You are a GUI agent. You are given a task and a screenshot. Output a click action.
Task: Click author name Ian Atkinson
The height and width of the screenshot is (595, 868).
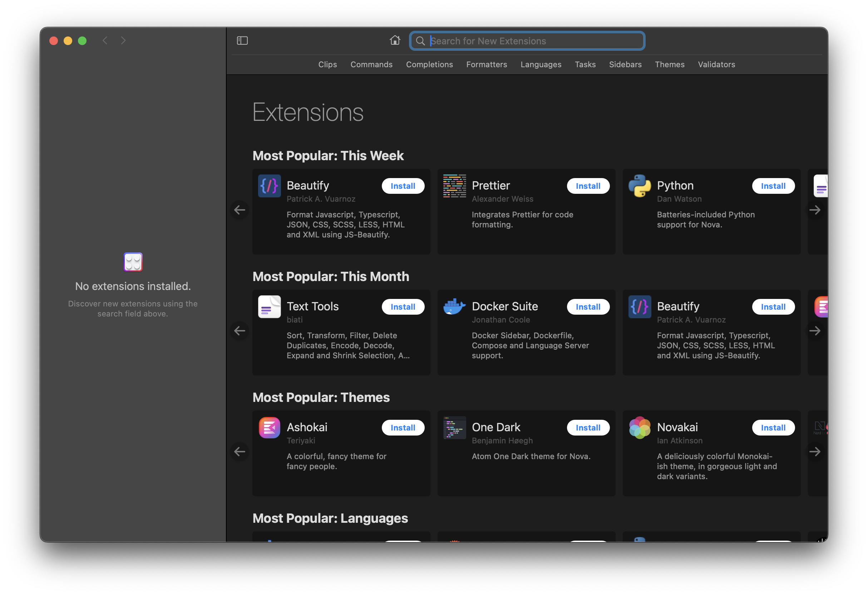[679, 441]
